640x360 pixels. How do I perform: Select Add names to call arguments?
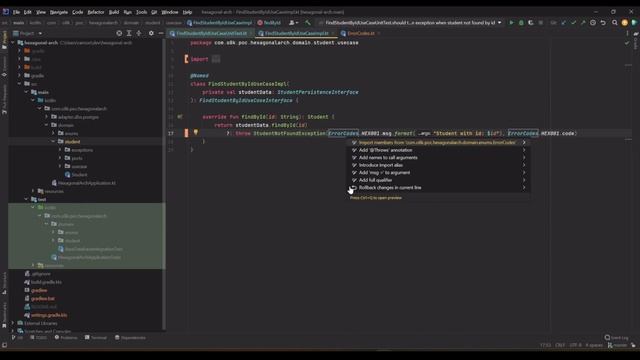(x=438, y=158)
